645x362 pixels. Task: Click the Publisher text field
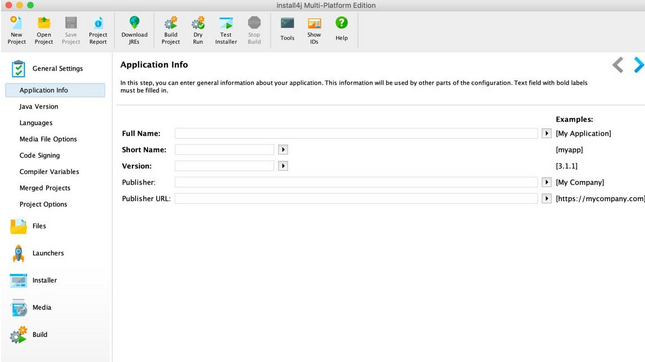[356, 182]
